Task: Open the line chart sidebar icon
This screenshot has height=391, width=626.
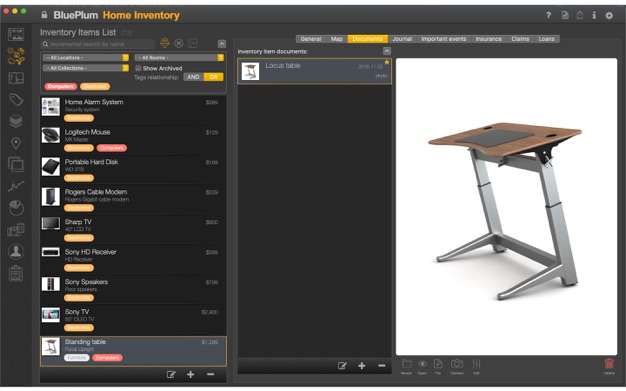Action: click(x=16, y=186)
